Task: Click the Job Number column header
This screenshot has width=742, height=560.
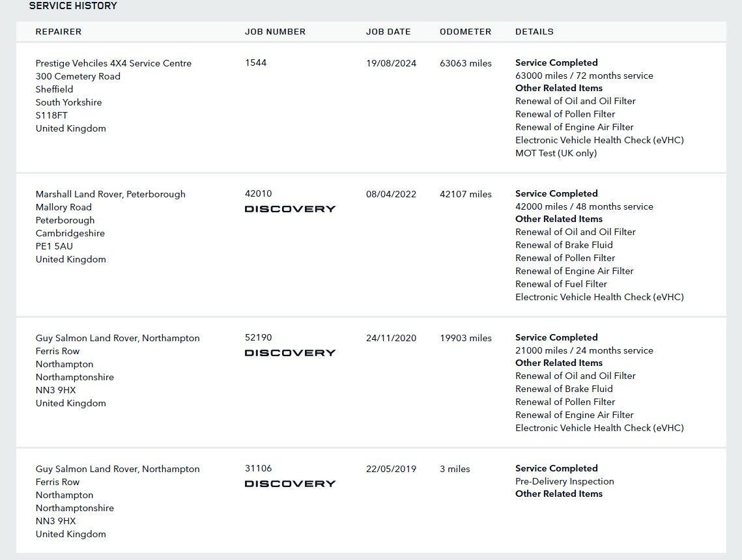Action: [x=275, y=32]
